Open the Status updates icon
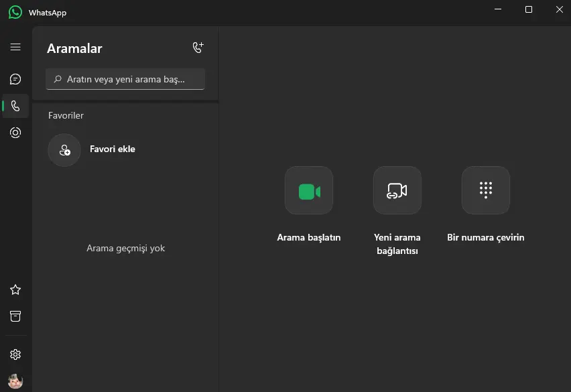 click(x=15, y=133)
